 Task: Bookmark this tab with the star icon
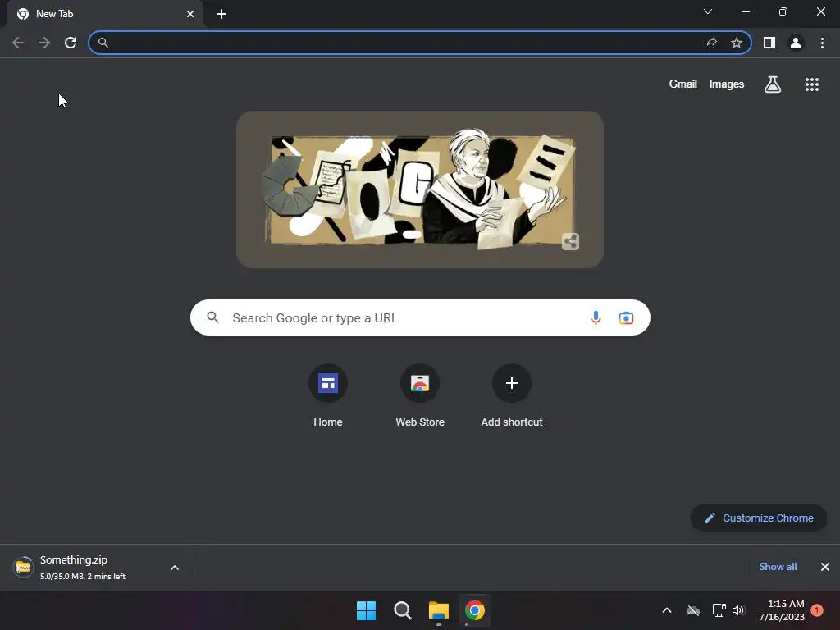(x=737, y=43)
